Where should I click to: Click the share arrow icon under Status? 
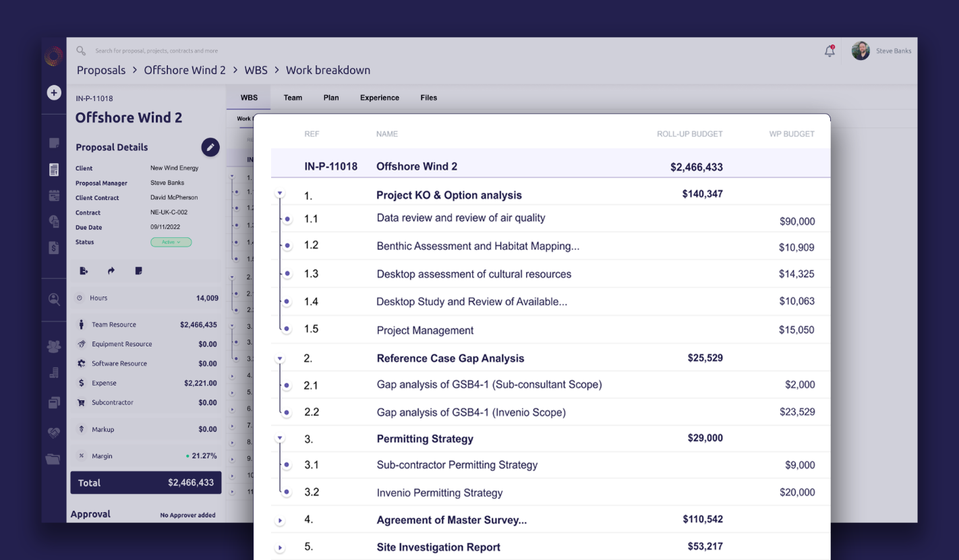click(111, 271)
